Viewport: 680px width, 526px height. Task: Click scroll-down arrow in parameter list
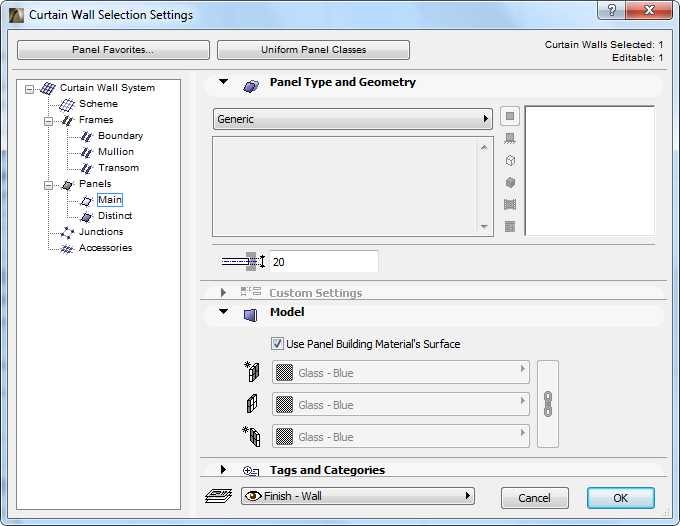coord(484,226)
